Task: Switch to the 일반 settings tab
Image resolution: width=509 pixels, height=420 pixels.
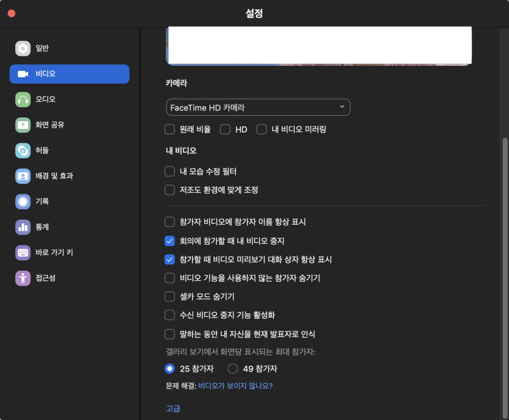Action: [42, 48]
